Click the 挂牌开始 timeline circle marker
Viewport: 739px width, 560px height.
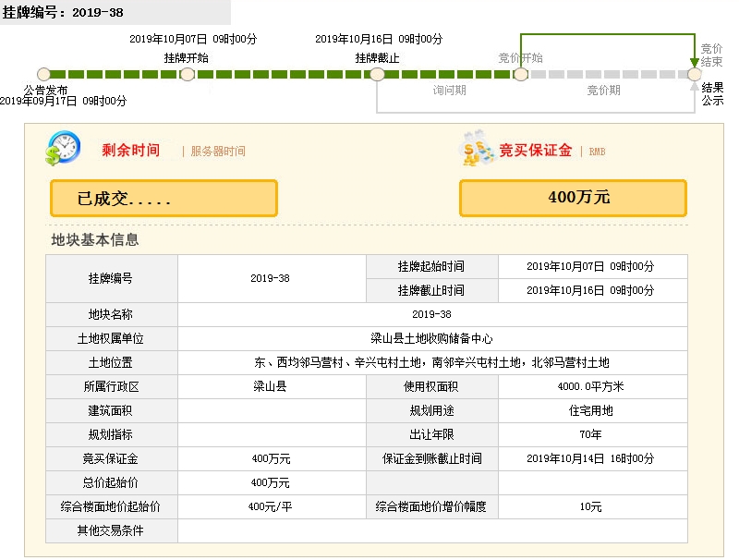click(188, 74)
